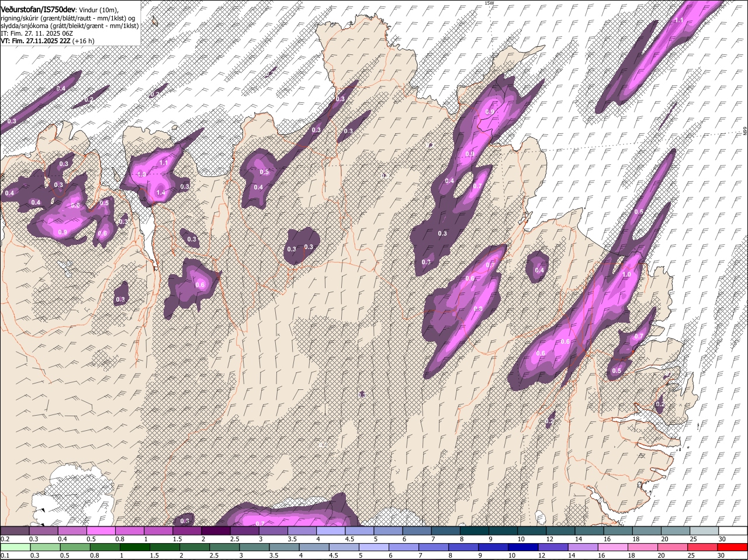Pick darkest purple snow swatch 2 to 2.5
This screenshot has height=560, width=748.
coord(216,530)
